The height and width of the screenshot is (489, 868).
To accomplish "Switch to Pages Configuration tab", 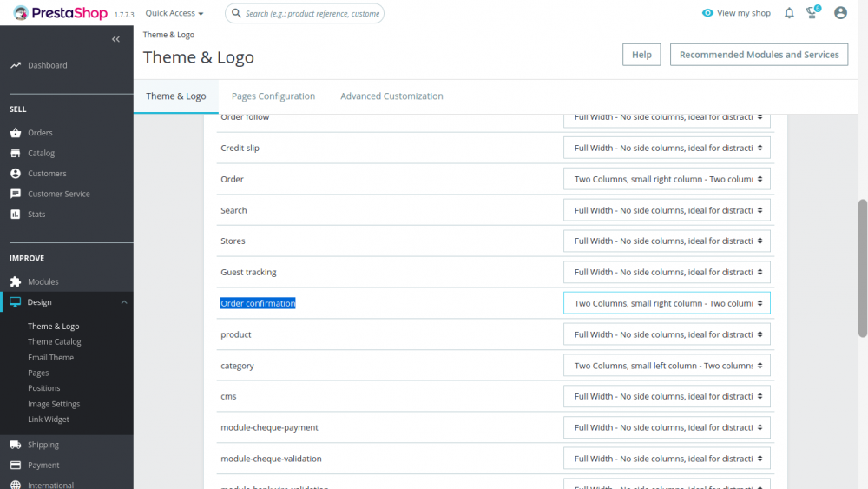I will click(x=273, y=96).
